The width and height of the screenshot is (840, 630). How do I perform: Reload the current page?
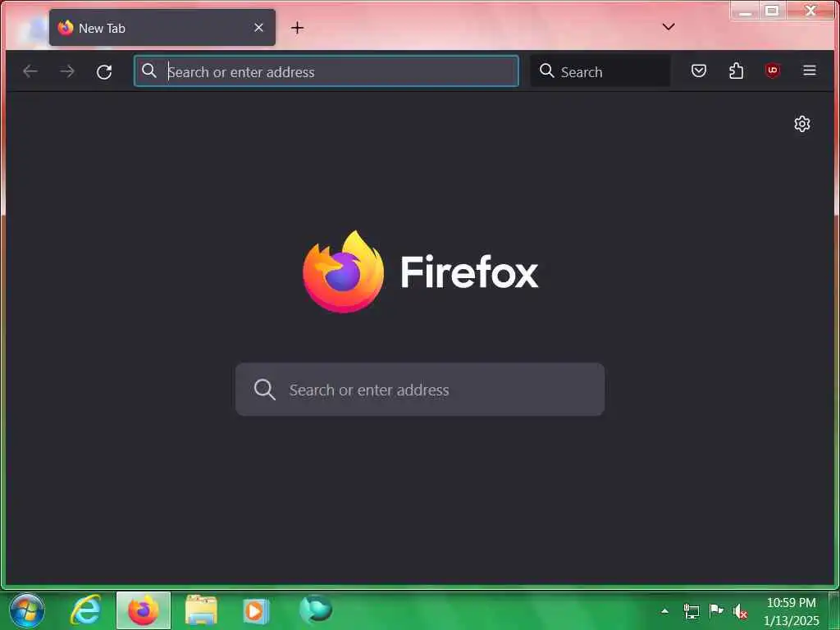[104, 72]
